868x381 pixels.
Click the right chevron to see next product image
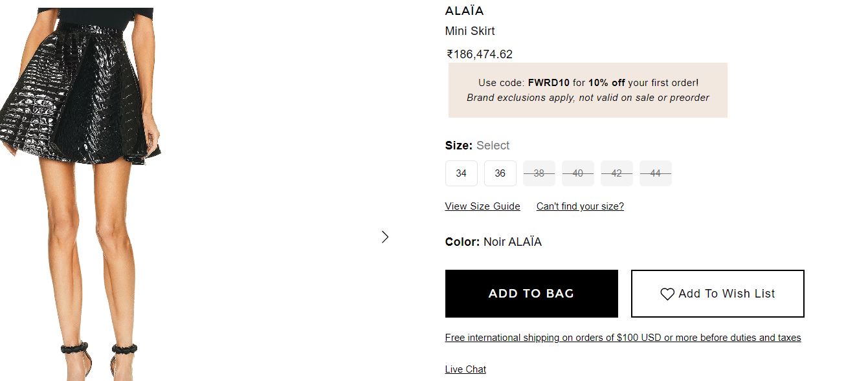point(385,237)
